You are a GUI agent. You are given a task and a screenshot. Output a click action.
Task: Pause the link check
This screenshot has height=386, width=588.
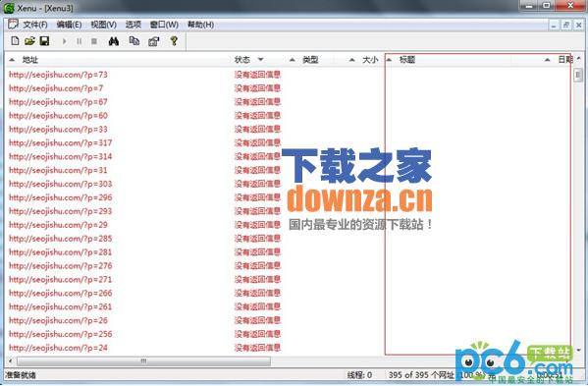(80, 41)
